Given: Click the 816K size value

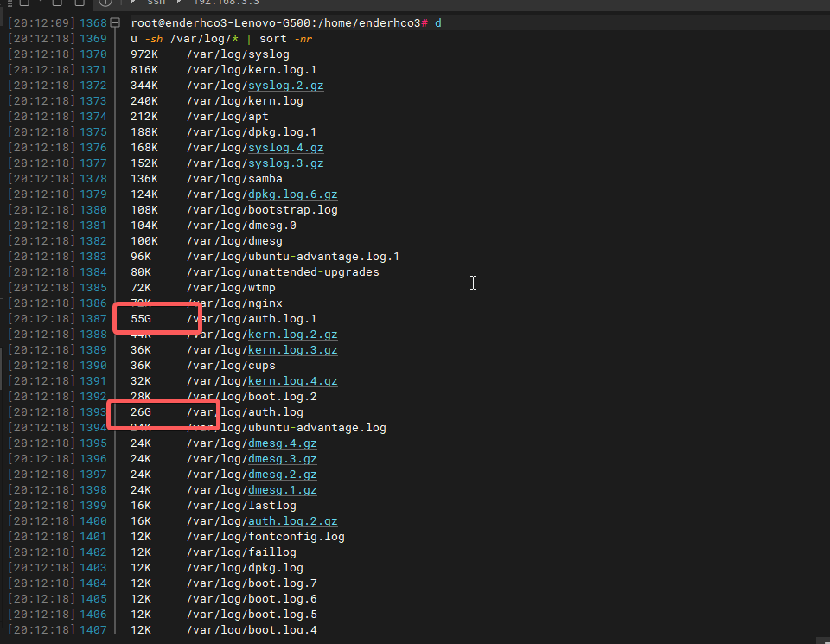Looking at the screenshot, I should click(x=144, y=70).
